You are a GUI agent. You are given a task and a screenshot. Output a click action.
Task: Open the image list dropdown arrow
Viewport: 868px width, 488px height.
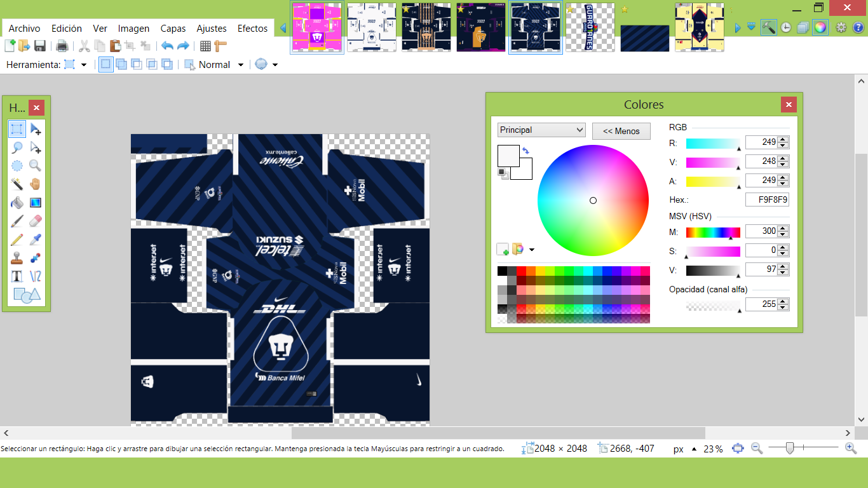coord(752,27)
